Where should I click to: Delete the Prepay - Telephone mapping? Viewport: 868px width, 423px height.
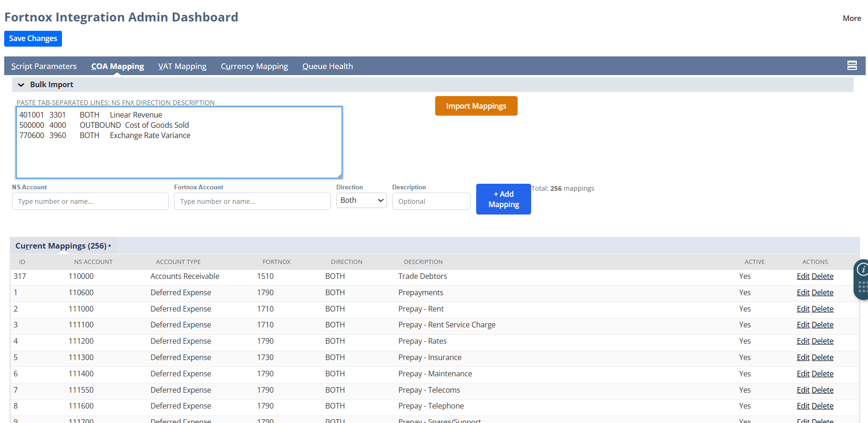tap(822, 406)
